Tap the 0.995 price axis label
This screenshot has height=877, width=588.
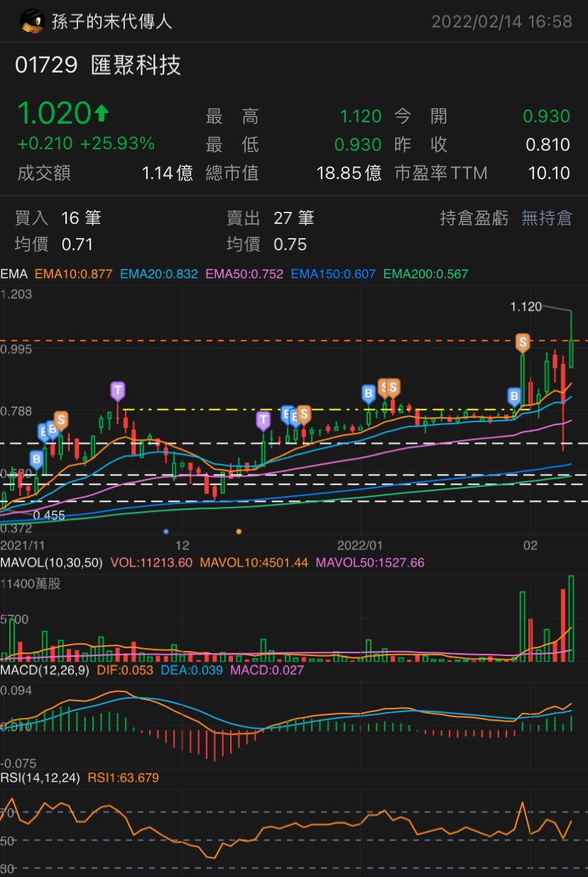[x=16, y=350]
